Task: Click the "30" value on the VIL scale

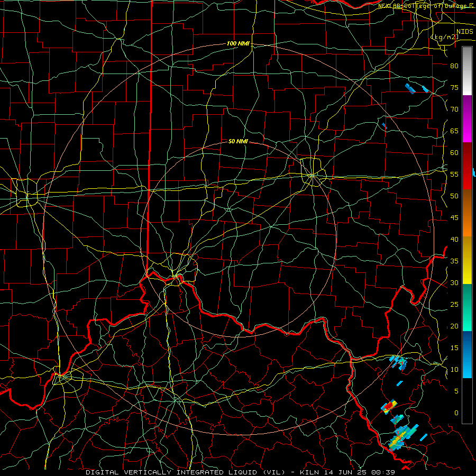Action: [x=454, y=283]
